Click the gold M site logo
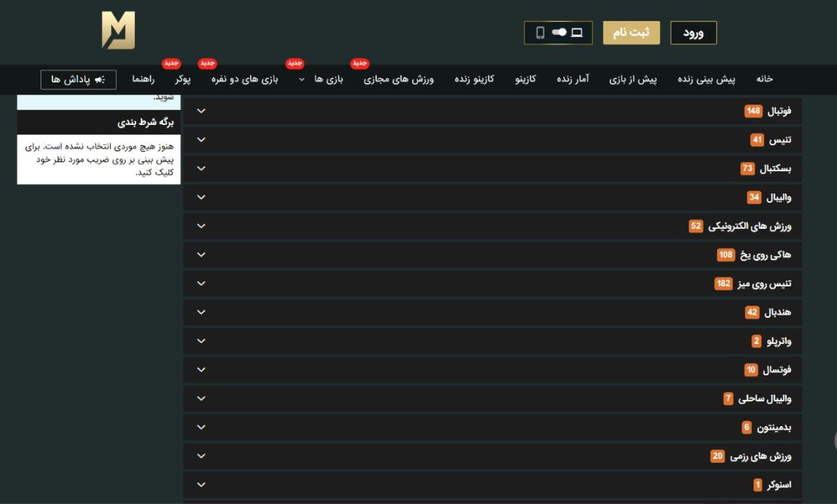The width and height of the screenshot is (837, 504). [118, 31]
